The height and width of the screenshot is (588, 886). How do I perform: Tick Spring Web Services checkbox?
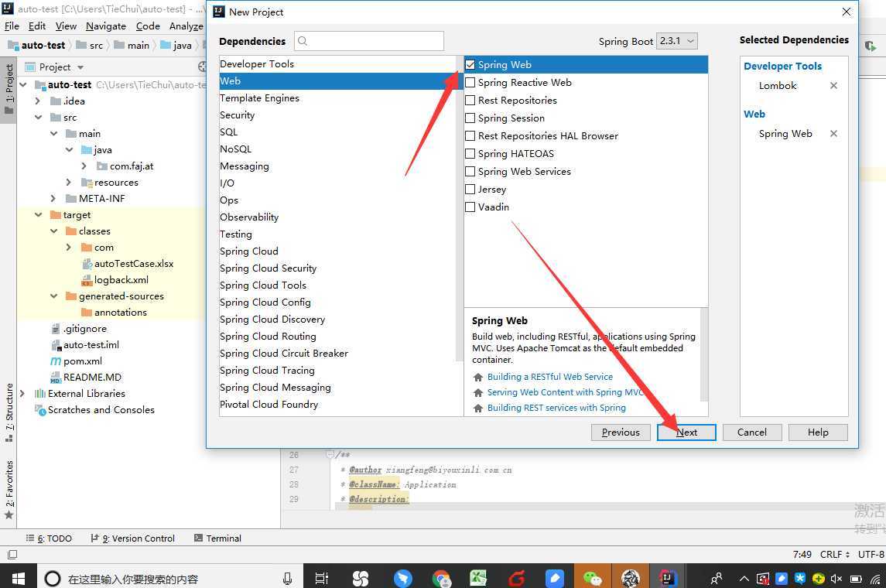[470, 171]
